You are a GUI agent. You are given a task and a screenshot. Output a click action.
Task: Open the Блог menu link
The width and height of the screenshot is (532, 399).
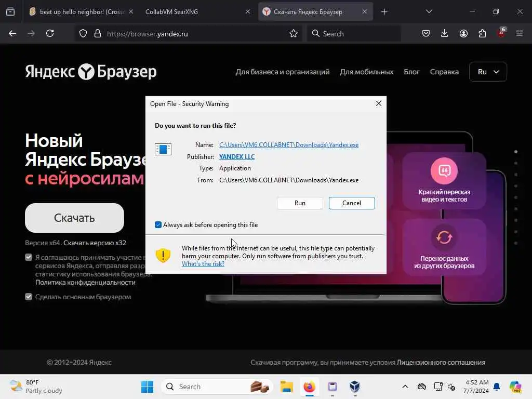click(411, 72)
